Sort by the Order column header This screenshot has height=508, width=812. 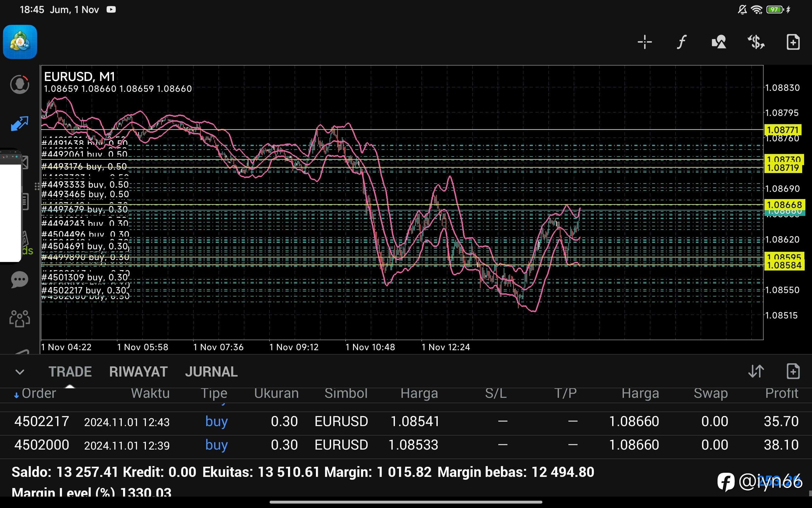point(39,393)
